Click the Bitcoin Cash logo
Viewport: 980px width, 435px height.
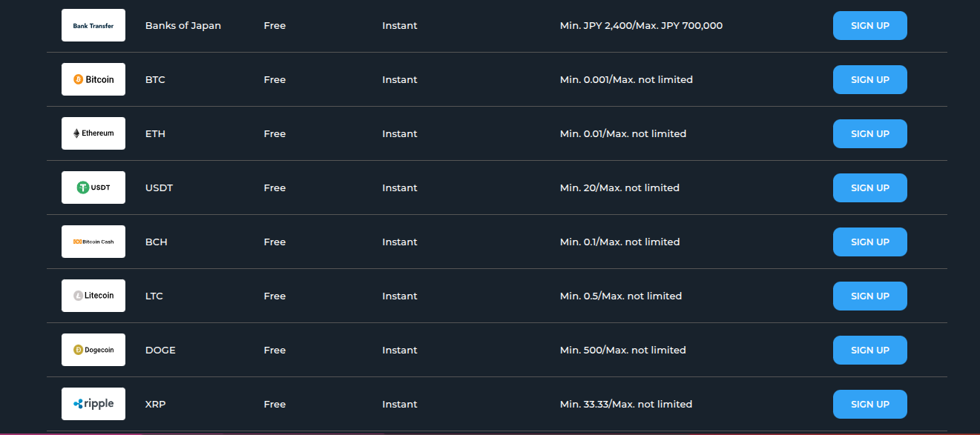tap(93, 242)
